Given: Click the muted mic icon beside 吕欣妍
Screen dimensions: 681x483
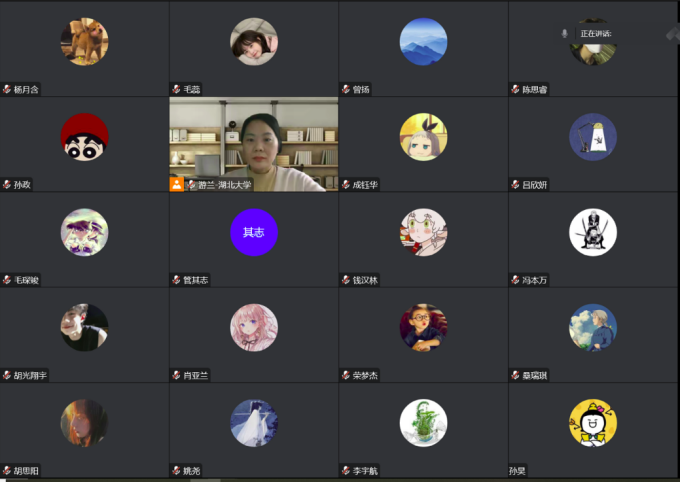Looking at the screenshot, I should point(516,185).
